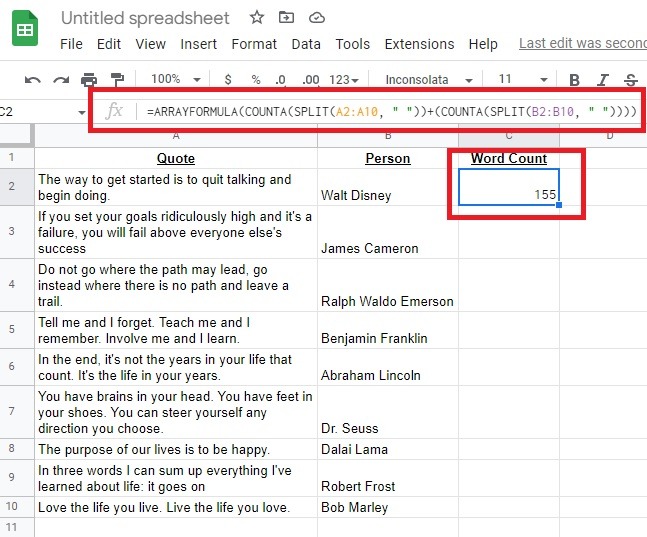Image resolution: width=647 pixels, height=537 pixels.
Task: Redo the last action
Action: click(x=61, y=79)
